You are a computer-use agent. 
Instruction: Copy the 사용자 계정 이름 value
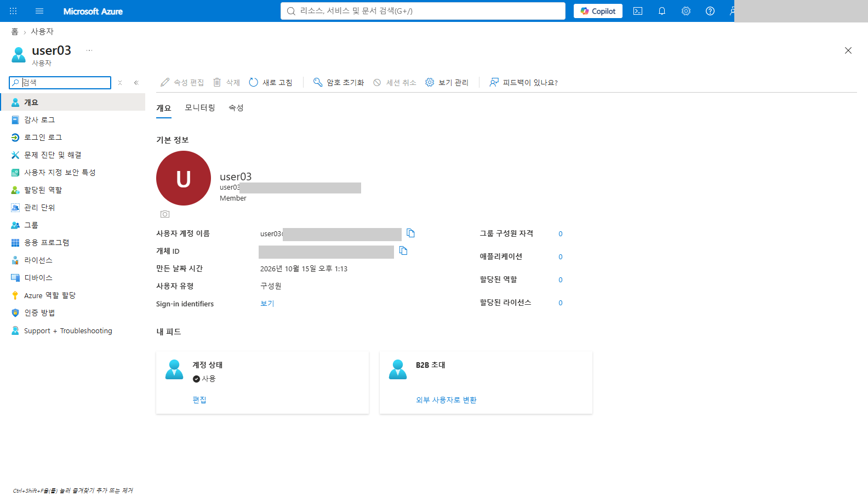pos(410,233)
